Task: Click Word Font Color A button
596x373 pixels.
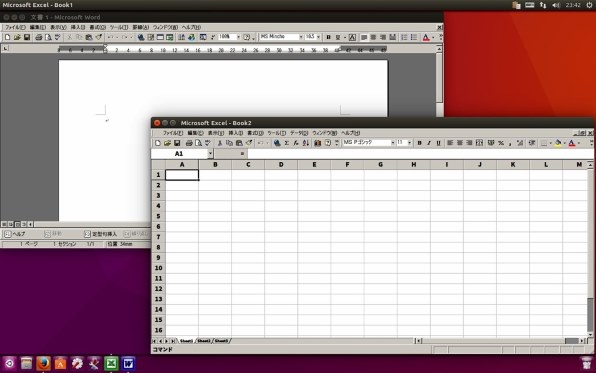Action: (x=426, y=37)
